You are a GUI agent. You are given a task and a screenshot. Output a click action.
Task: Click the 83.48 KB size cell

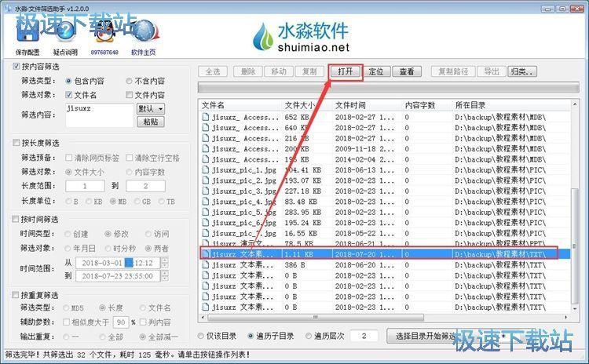(301, 202)
